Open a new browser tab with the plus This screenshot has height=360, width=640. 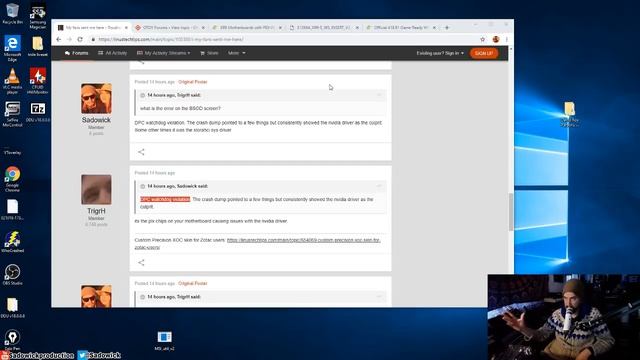pyautogui.click(x=447, y=27)
